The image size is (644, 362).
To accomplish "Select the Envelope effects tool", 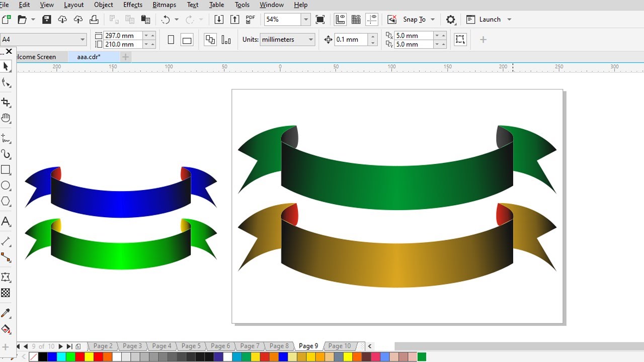I will point(6,277).
